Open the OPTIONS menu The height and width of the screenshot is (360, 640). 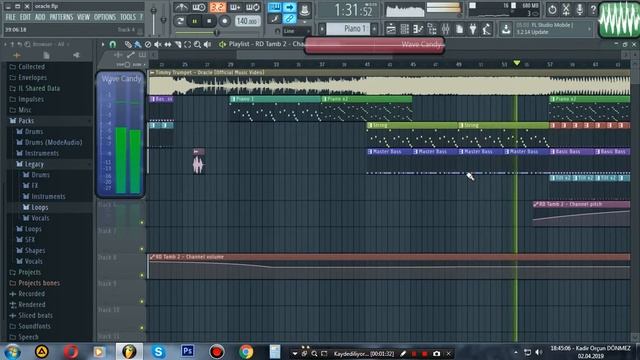(105, 17)
